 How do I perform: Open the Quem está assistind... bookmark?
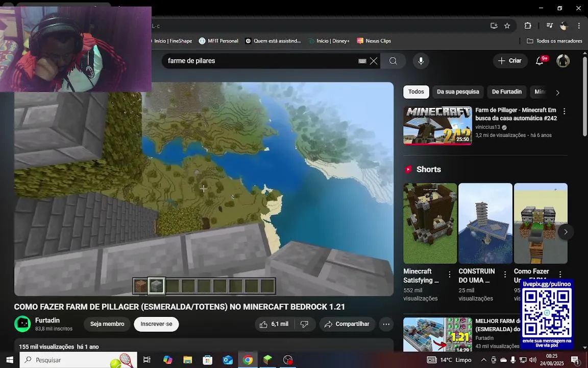(273, 40)
